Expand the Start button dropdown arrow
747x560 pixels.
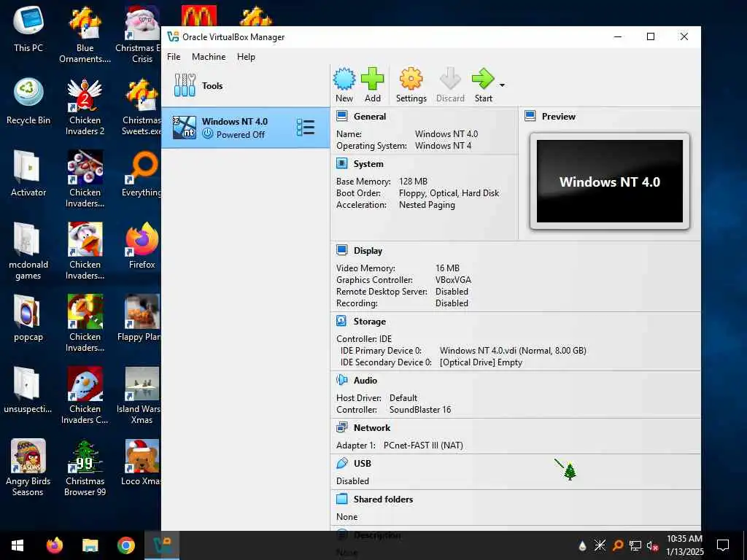pyautogui.click(x=502, y=85)
